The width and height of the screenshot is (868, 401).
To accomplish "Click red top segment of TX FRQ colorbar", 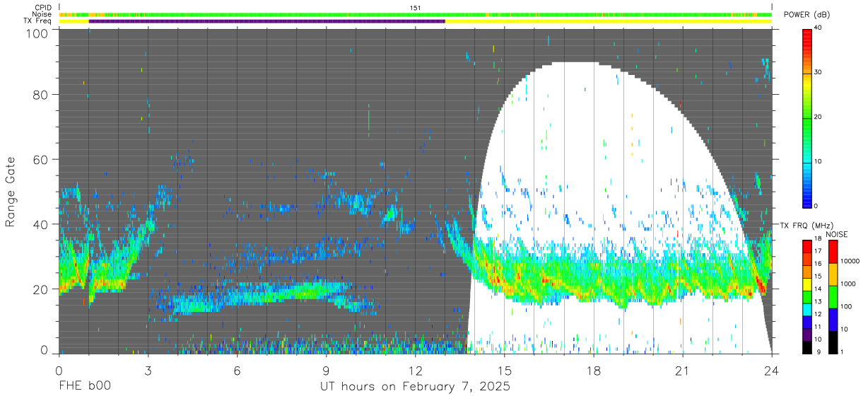I will pyautogui.click(x=808, y=246).
